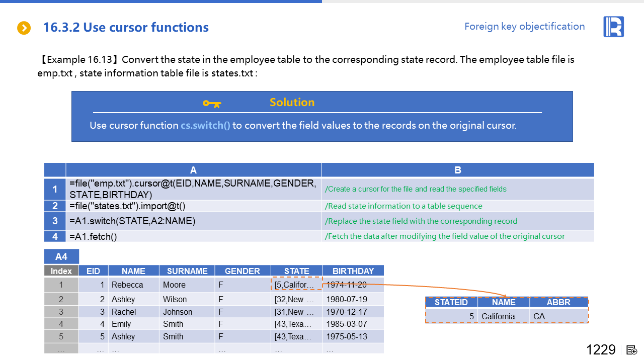Click the 'Foreign key objectification' link
644x362 pixels.
coord(524,27)
